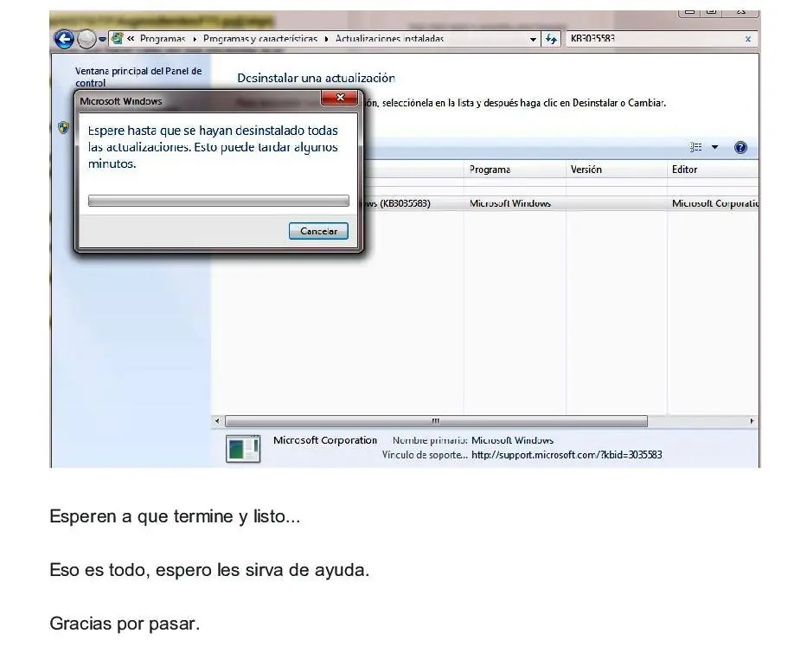Select Programas y características breadcrumb

259,39
